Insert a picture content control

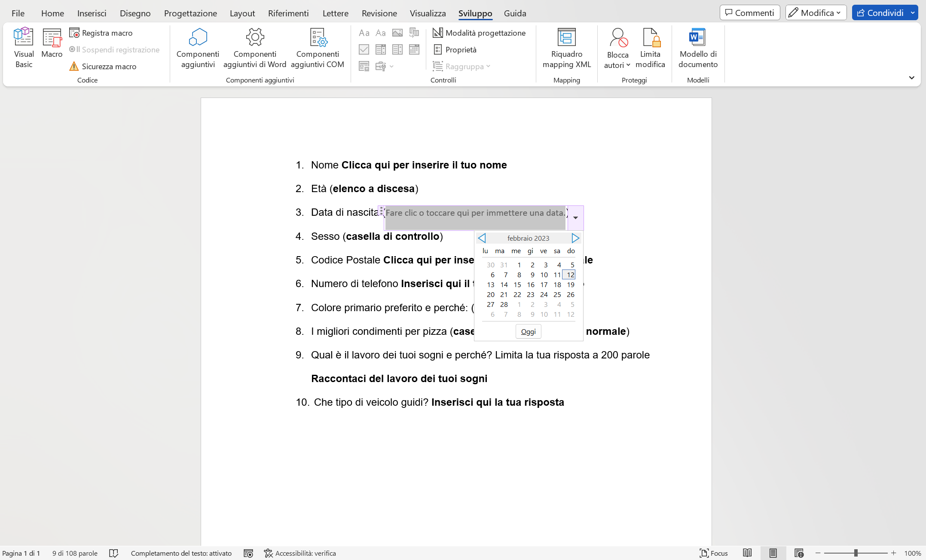point(397,33)
